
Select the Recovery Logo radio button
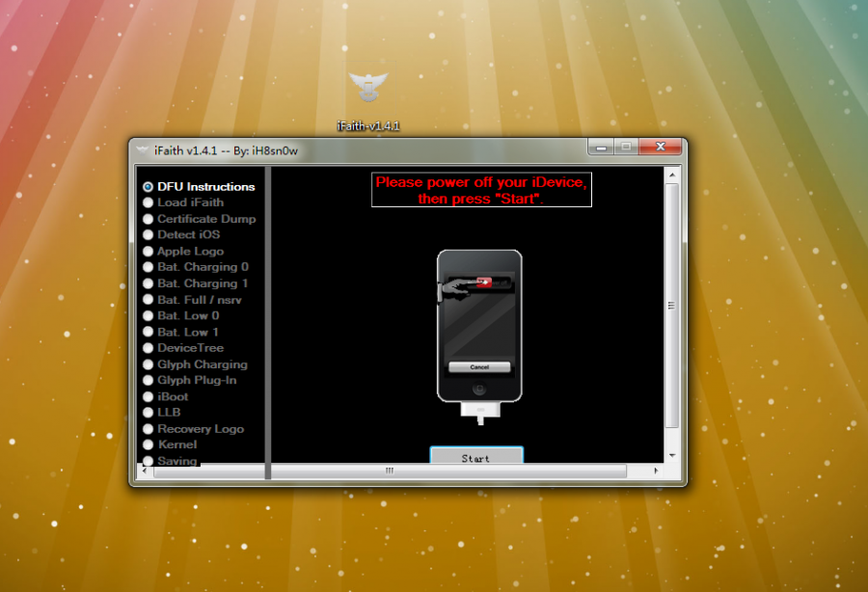click(x=148, y=429)
